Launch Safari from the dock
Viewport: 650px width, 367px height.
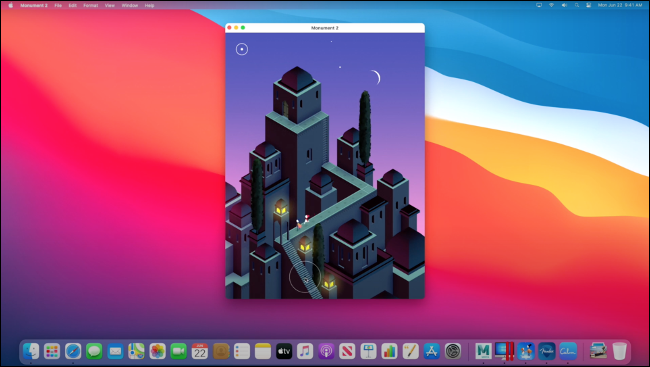pos(73,351)
